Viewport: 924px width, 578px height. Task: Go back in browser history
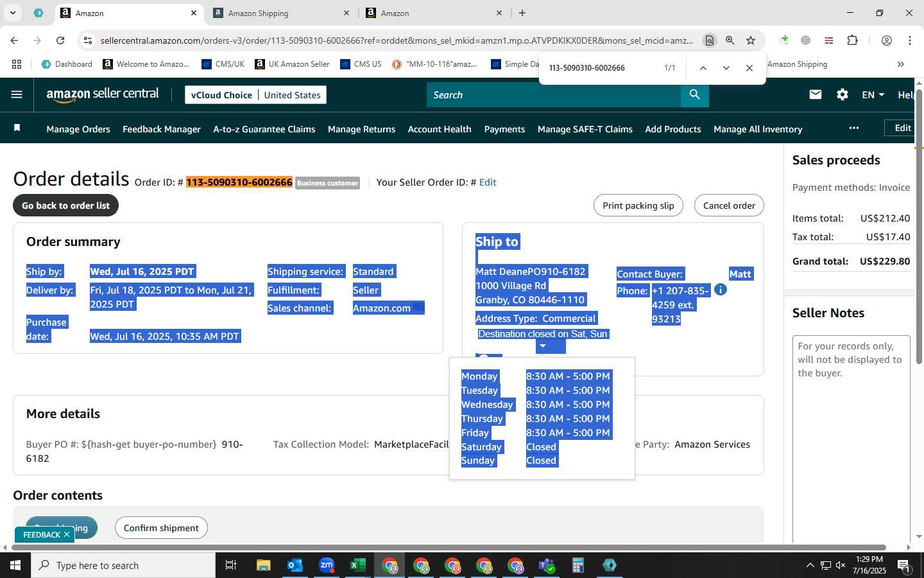(x=14, y=40)
